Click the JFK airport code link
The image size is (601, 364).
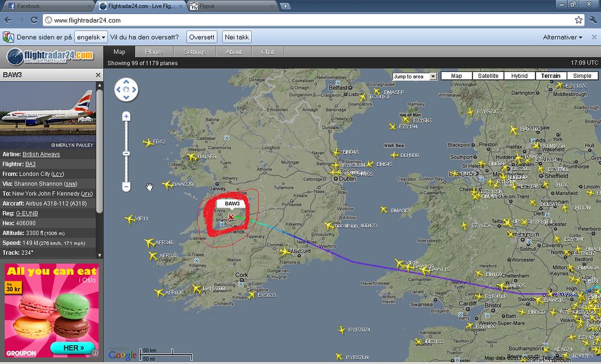tap(87, 194)
